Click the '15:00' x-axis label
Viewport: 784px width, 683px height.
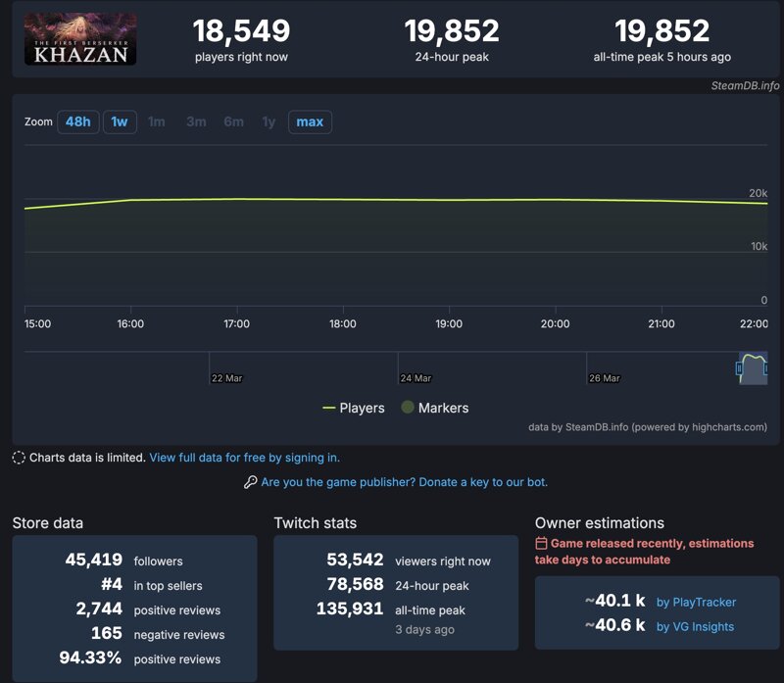pos(37,323)
